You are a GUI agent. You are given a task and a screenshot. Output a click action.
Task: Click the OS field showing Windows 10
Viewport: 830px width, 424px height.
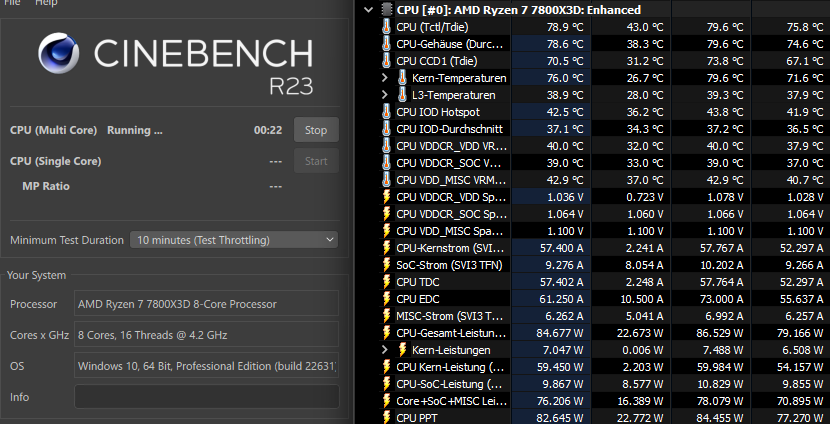click(206, 366)
